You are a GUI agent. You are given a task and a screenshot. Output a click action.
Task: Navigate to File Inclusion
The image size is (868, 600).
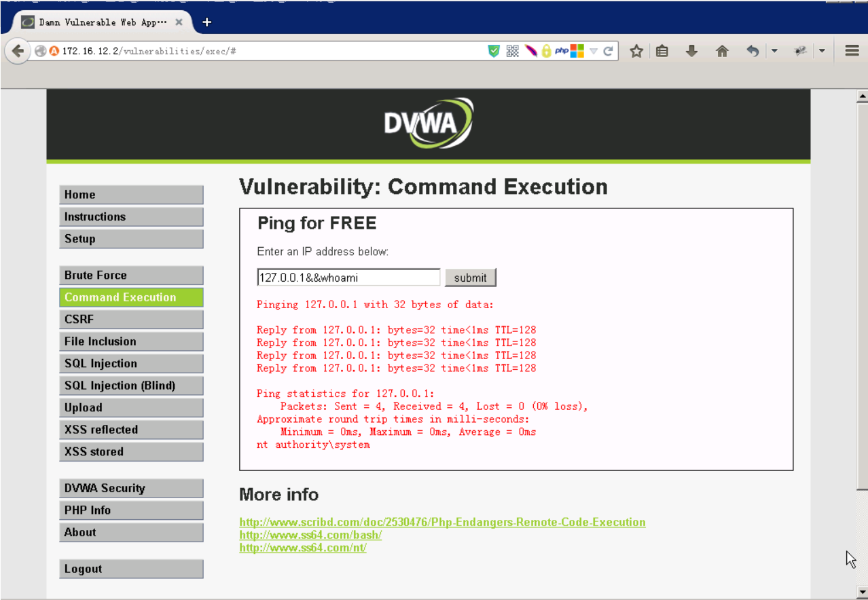[131, 341]
